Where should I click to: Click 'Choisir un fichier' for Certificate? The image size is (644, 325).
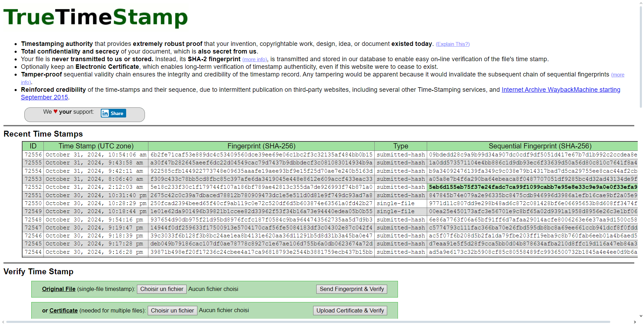[172, 310]
